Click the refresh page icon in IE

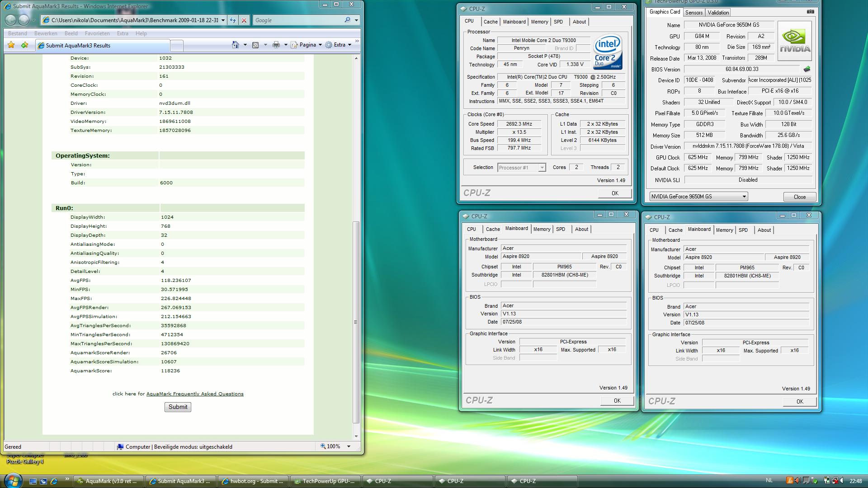(233, 20)
